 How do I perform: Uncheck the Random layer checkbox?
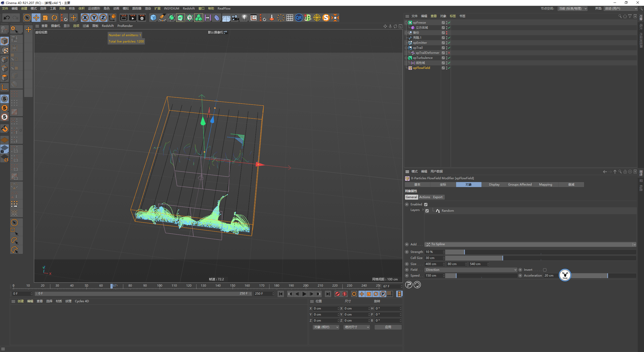(x=427, y=211)
